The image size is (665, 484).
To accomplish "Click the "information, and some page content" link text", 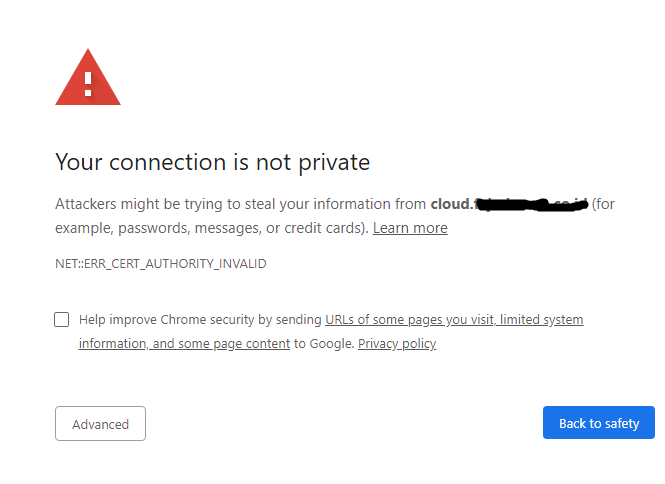I will click(x=184, y=344).
